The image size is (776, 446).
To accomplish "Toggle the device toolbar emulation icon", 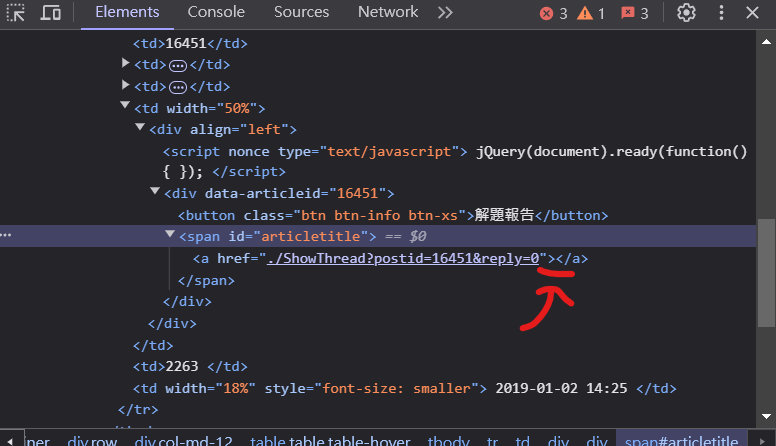I will (x=50, y=13).
